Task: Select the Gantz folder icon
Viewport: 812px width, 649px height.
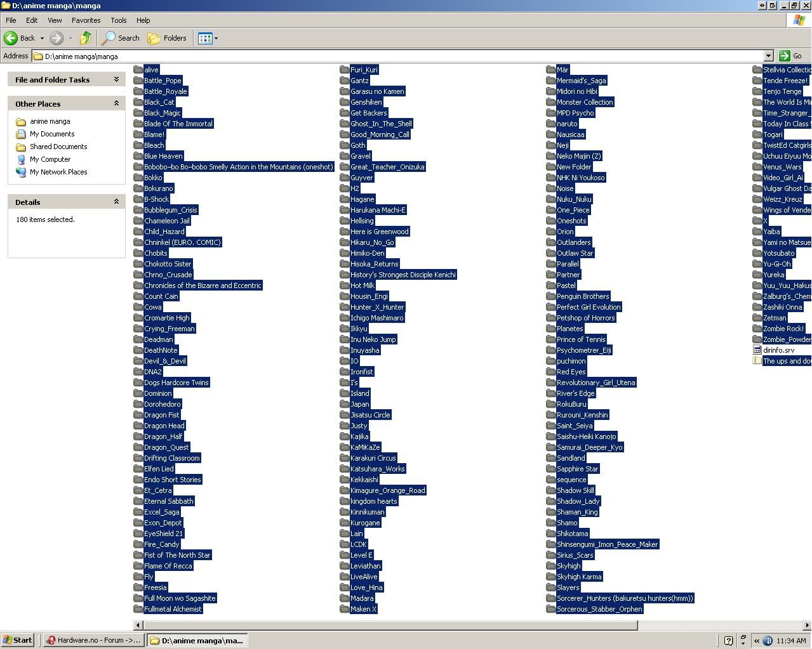Action: click(345, 81)
